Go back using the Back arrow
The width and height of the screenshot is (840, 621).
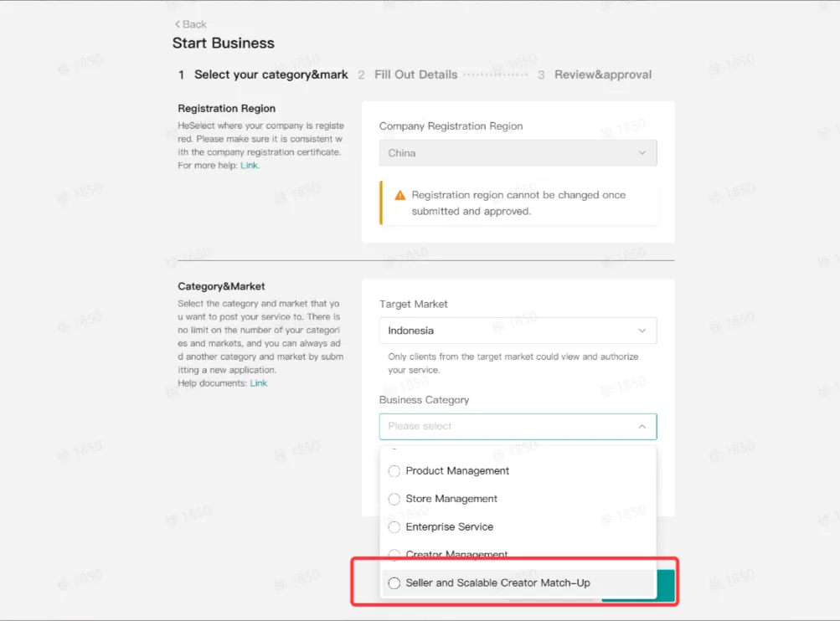[x=190, y=24]
